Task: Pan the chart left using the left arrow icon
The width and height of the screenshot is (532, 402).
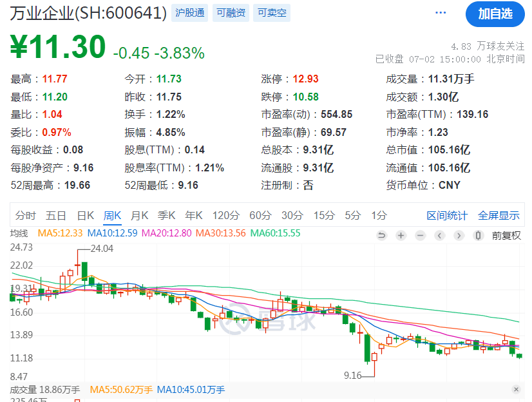Action: tap(440, 235)
